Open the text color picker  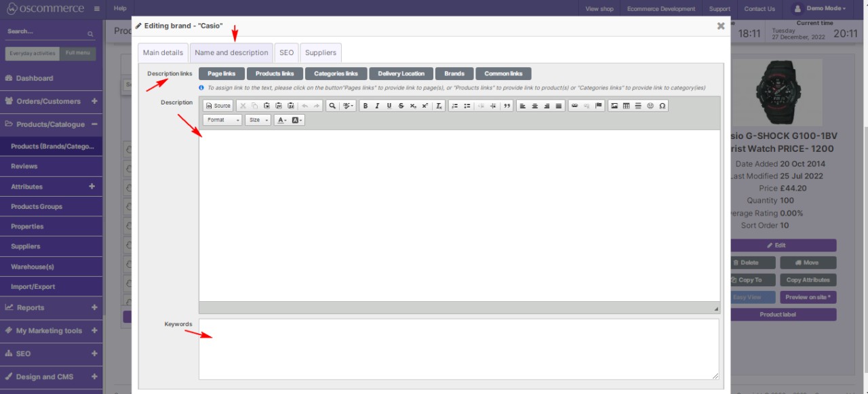coord(281,120)
